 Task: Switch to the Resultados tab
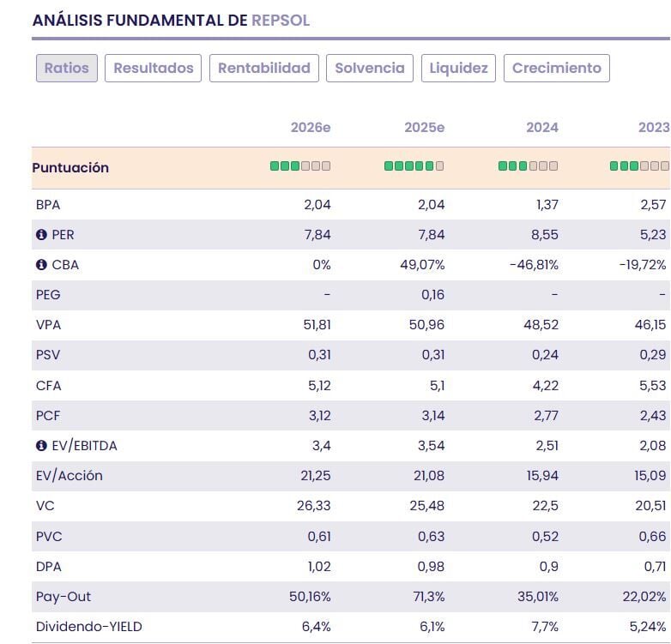pyautogui.click(x=154, y=69)
